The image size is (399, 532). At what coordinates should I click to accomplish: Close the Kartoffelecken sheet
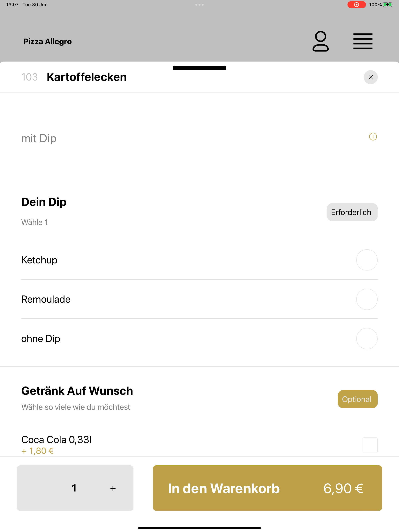[x=370, y=77]
